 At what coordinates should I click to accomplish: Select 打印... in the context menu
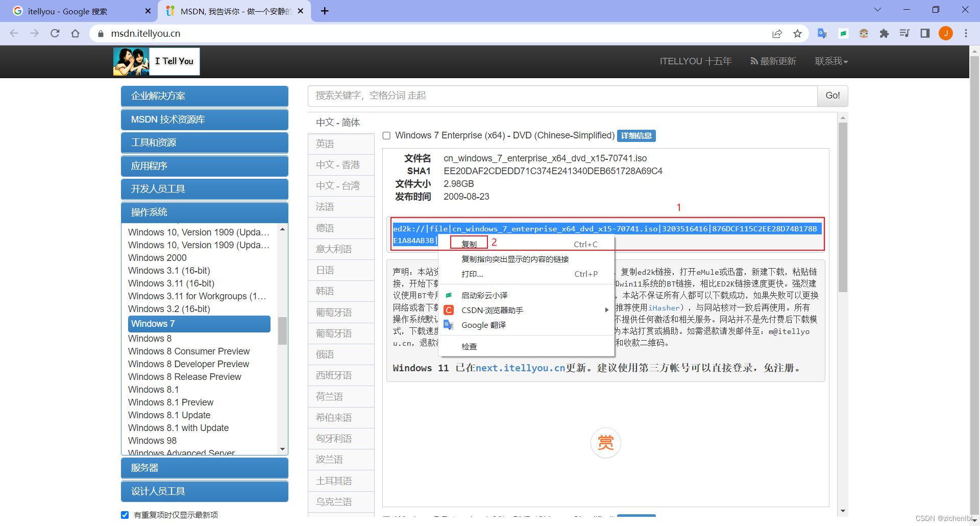[526, 274]
